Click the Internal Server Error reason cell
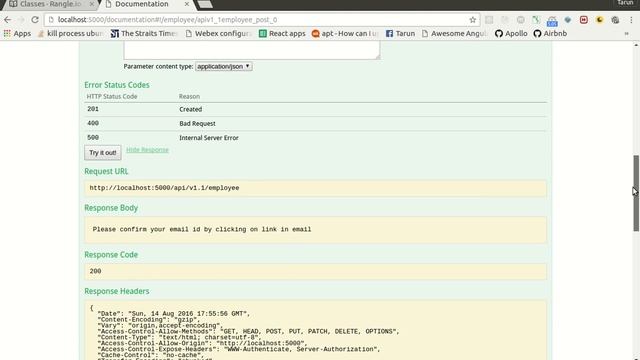The width and height of the screenshot is (640, 360). [x=209, y=138]
